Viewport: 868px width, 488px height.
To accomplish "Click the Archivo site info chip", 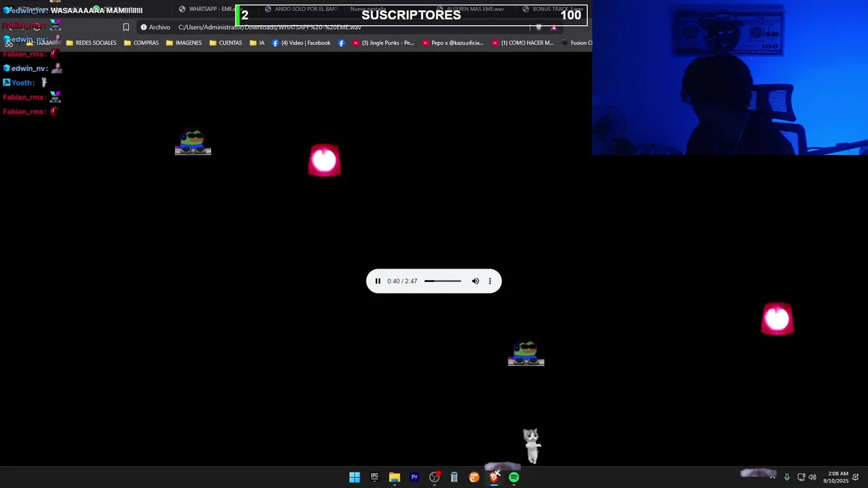I will pos(155,27).
